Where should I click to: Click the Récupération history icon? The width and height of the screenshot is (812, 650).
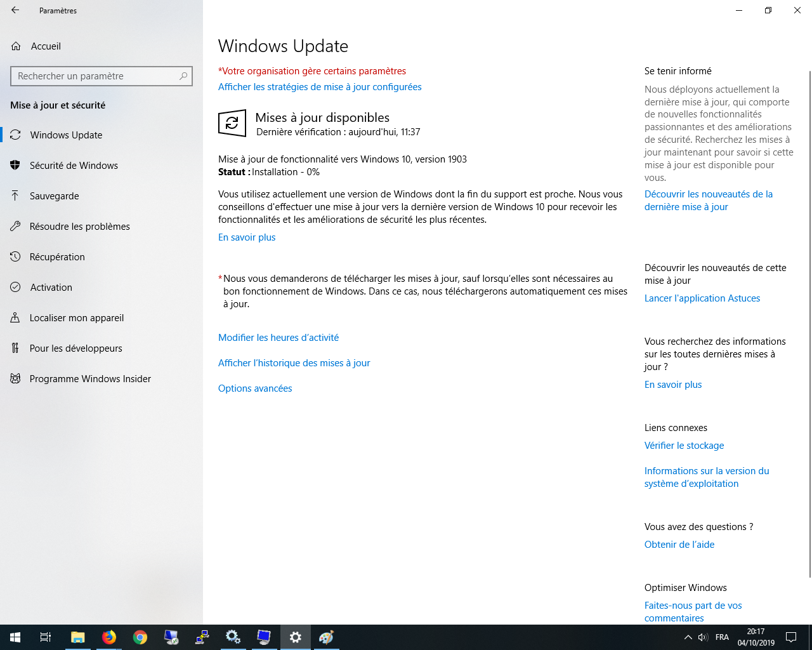coord(16,256)
